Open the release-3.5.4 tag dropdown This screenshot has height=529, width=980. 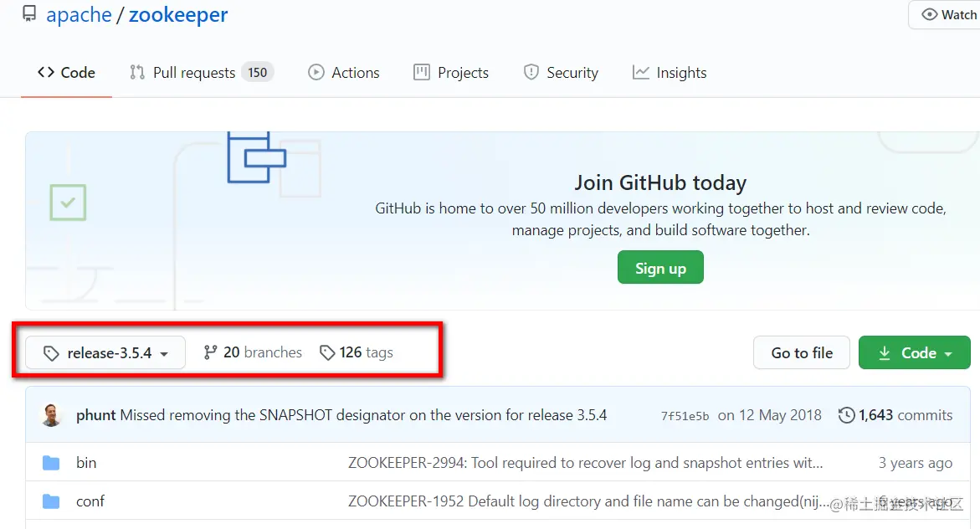pos(105,352)
